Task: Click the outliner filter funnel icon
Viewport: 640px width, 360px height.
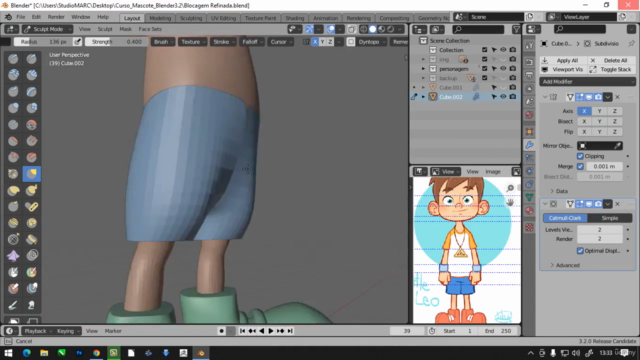Action: [x=516, y=29]
